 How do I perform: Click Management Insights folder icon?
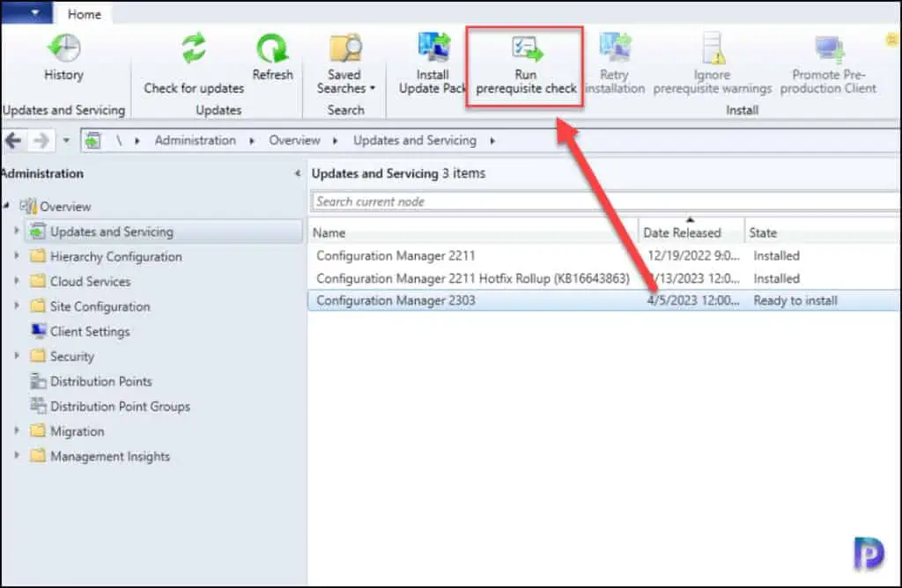pyautogui.click(x=38, y=456)
